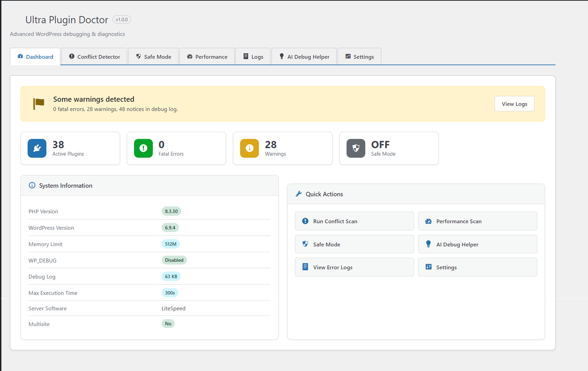This screenshot has width=588, height=371.
Task: Click the PHP Version 8.3.30 badge
Action: 171,211
